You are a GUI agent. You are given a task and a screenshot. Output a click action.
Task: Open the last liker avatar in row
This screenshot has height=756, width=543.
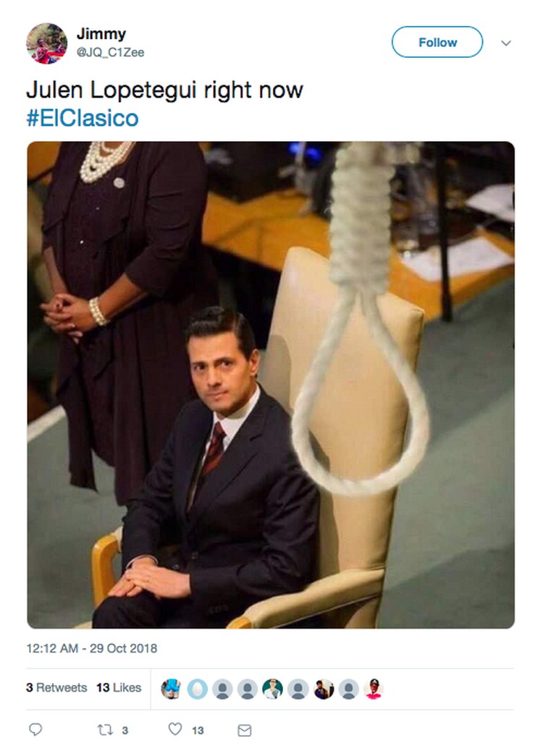[374, 689]
